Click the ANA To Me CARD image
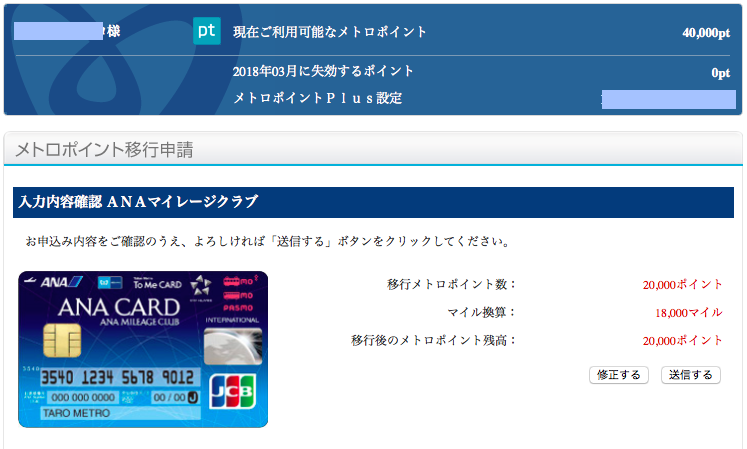This screenshot has height=449, width=747. (143, 349)
